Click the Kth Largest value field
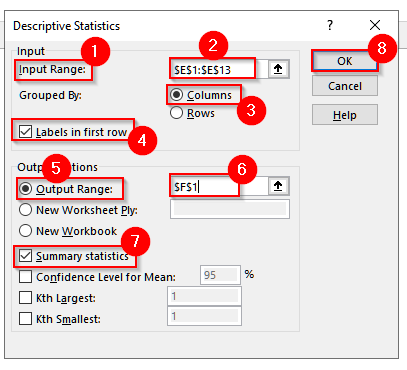The image size is (407, 370). pyautogui.click(x=204, y=296)
